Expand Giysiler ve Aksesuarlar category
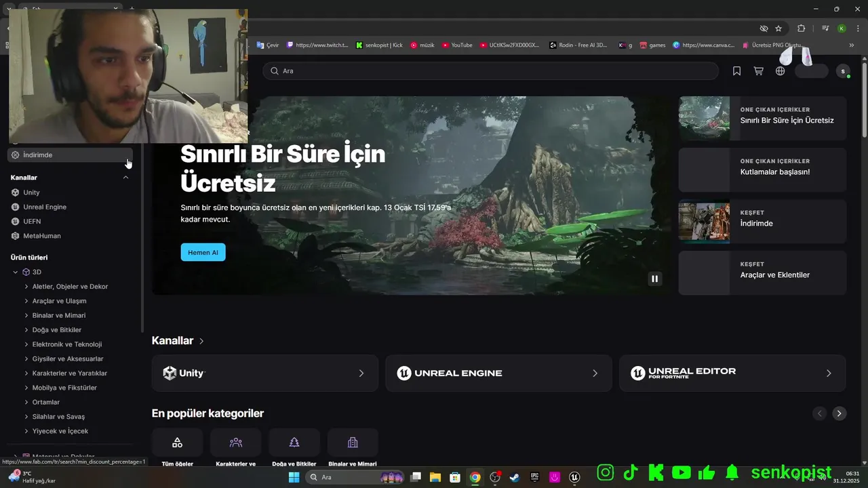Image resolution: width=868 pixels, height=488 pixels. 26,359
